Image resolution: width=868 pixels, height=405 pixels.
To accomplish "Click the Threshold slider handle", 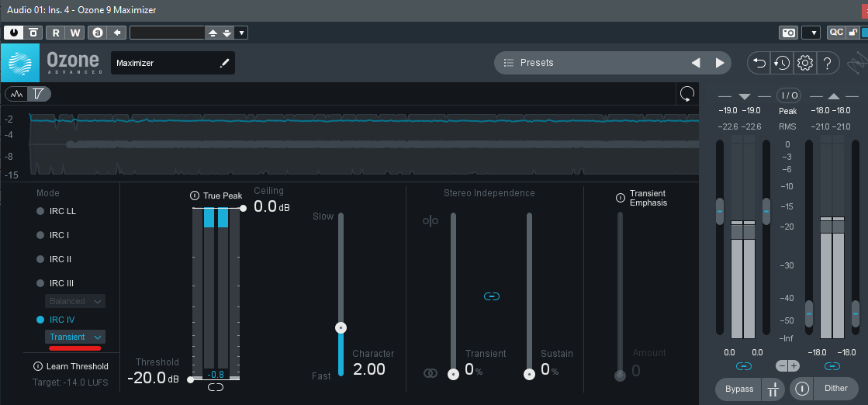I will pyautogui.click(x=190, y=379).
